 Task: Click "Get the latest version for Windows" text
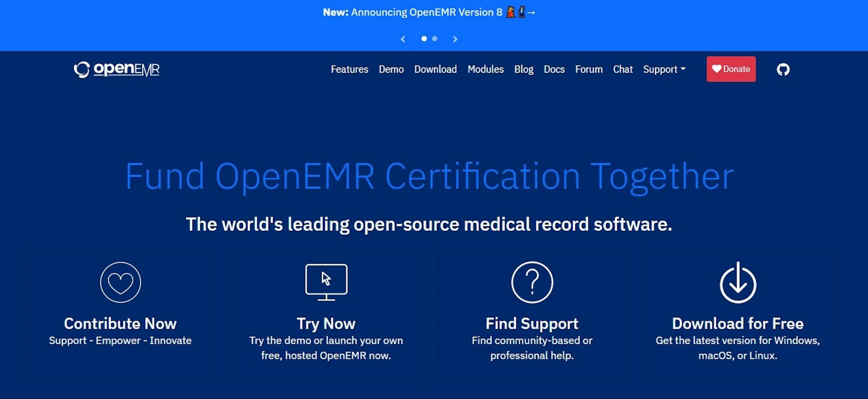737,340
